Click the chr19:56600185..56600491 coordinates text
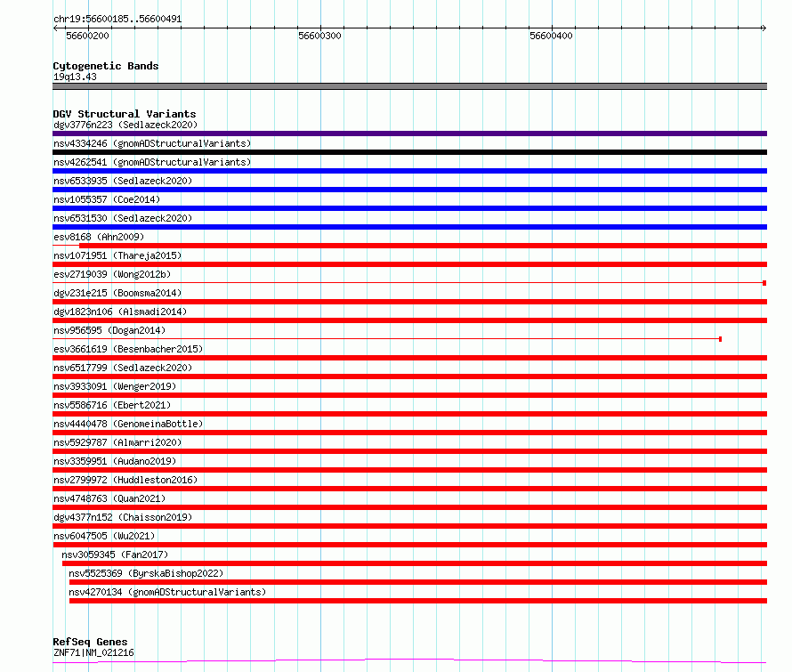The image size is (792, 672). click(117, 19)
